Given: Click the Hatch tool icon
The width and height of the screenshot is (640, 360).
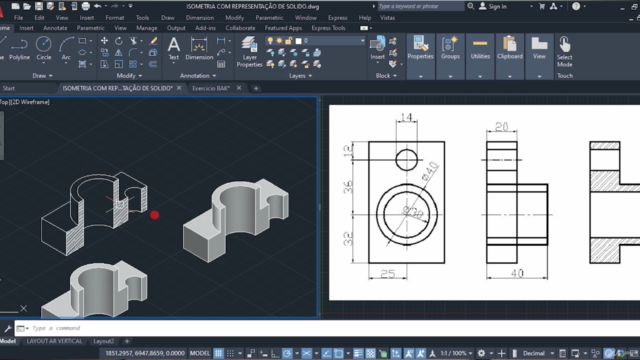Looking at the screenshot, I should pos(82,64).
